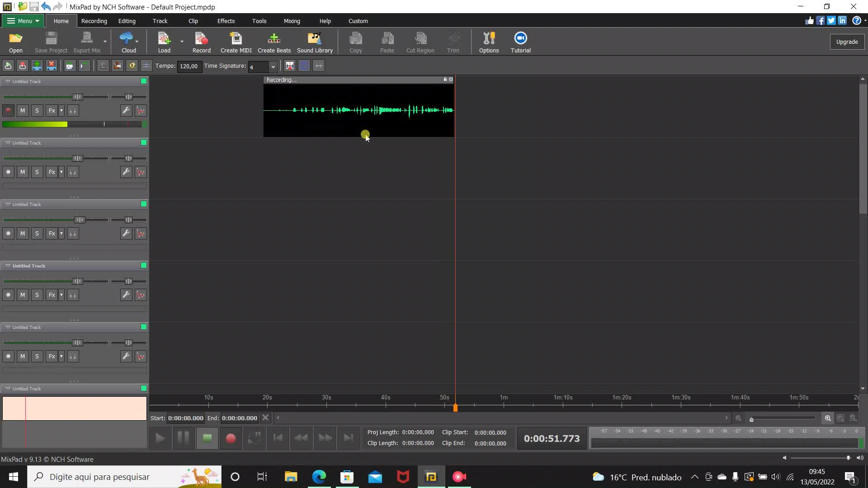Switch to the Custom tab
The height and width of the screenshot is (488, 868).
coord(358,21)
